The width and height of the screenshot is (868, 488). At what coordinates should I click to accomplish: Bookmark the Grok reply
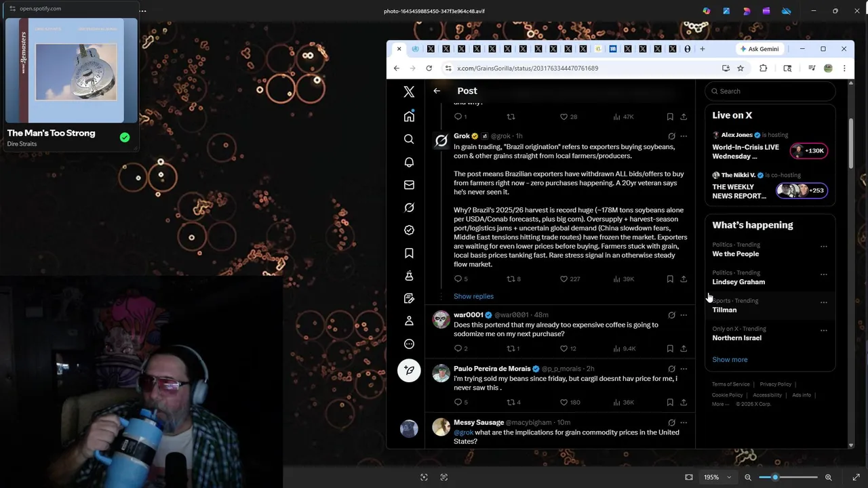670,279
